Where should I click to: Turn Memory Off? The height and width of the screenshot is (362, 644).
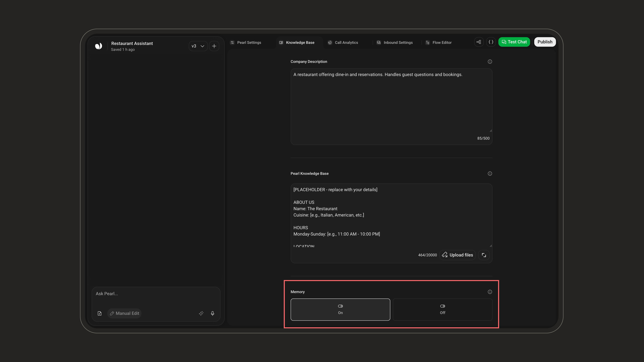[442, 310]
